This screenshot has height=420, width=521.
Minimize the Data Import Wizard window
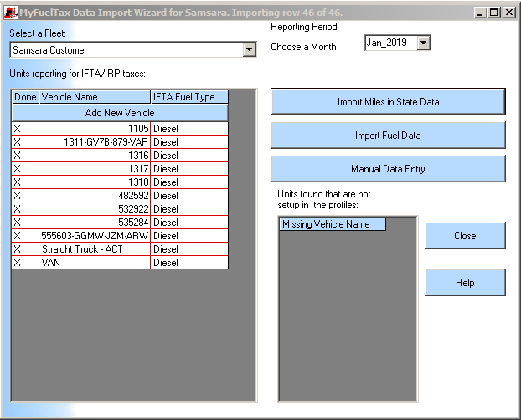480,13
